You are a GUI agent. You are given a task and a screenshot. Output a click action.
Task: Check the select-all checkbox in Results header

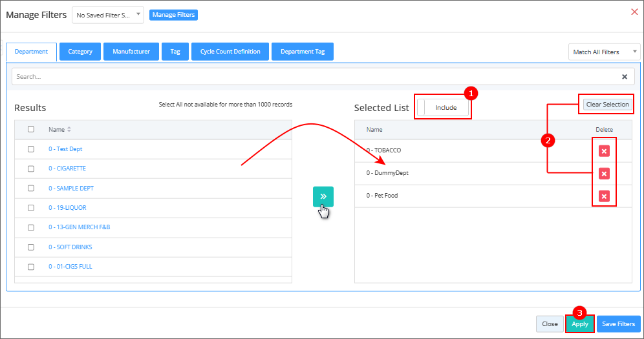(x=31, y=129)
